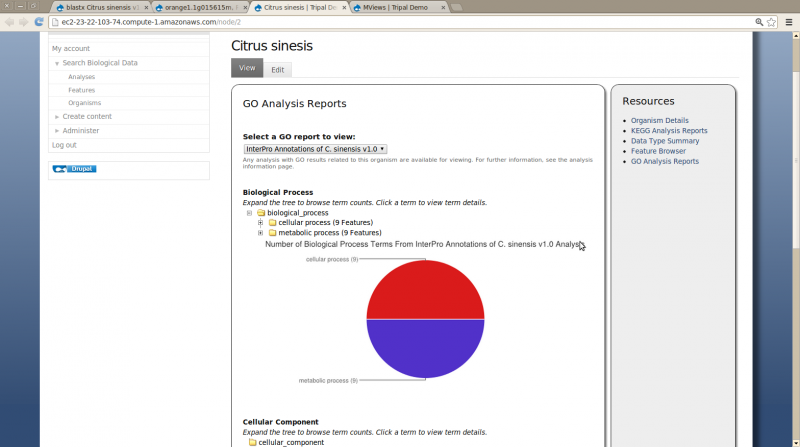Click metabolic process (9 Features) term
This screenshot has height=447, width=800.
[x=330, y=233]
